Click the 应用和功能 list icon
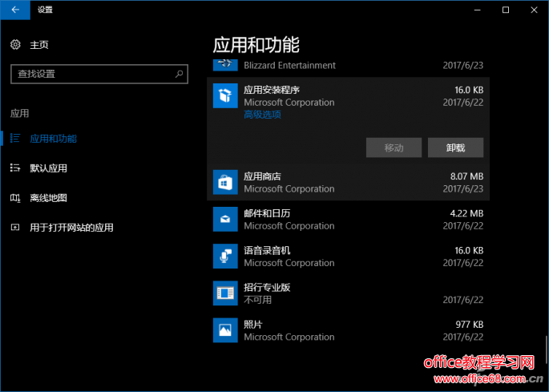The image size is (549, 392). pyautogui.click(x=15, y=138)
